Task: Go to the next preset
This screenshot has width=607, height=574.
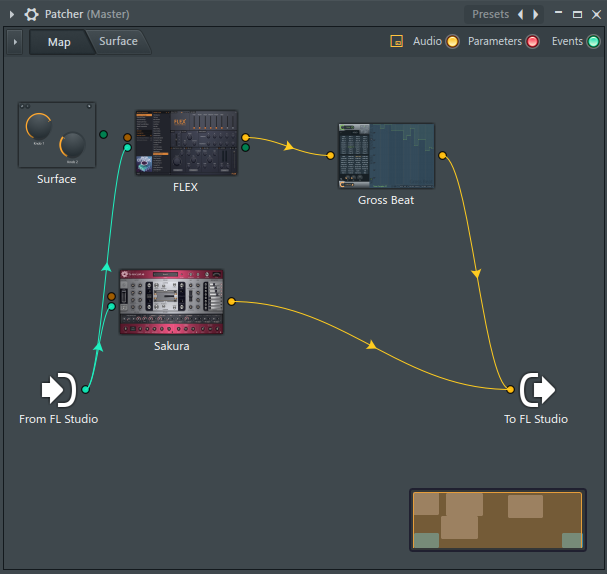Action: point(536,15)
